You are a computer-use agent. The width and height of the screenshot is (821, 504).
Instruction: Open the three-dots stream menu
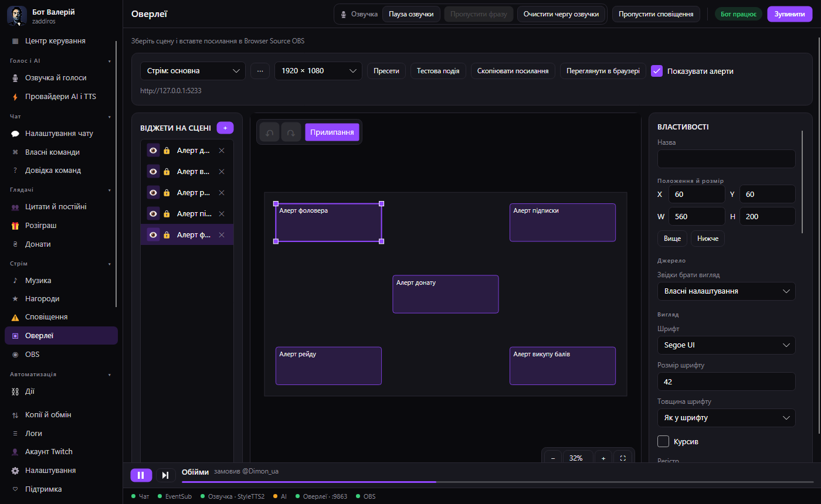(260, 71)
